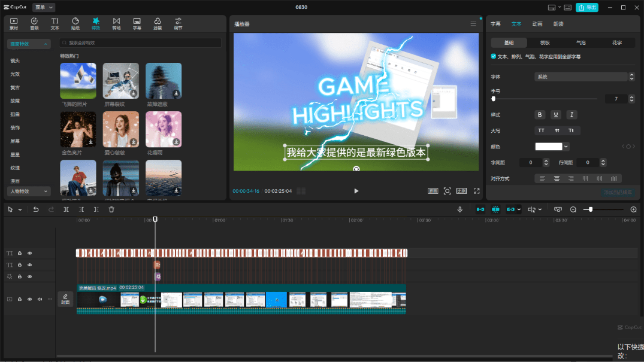Click the microphone record voiceover icon

tap(459, 209)
